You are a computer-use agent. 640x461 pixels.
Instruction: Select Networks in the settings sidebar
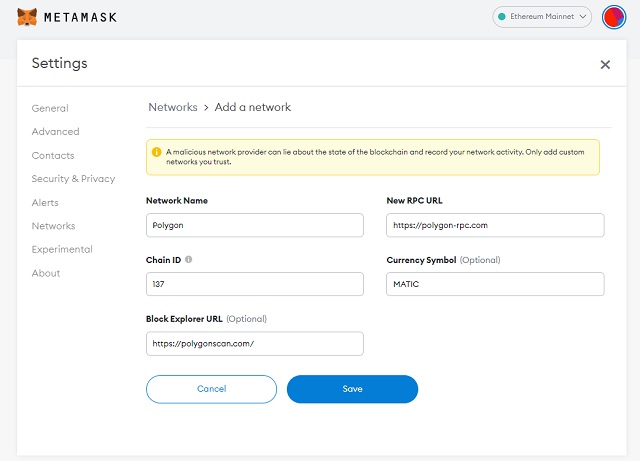(53, 226)
